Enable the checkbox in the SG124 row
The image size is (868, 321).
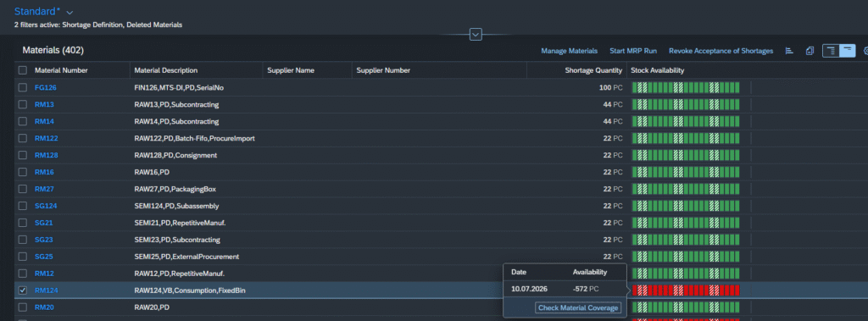click(22, 206)
